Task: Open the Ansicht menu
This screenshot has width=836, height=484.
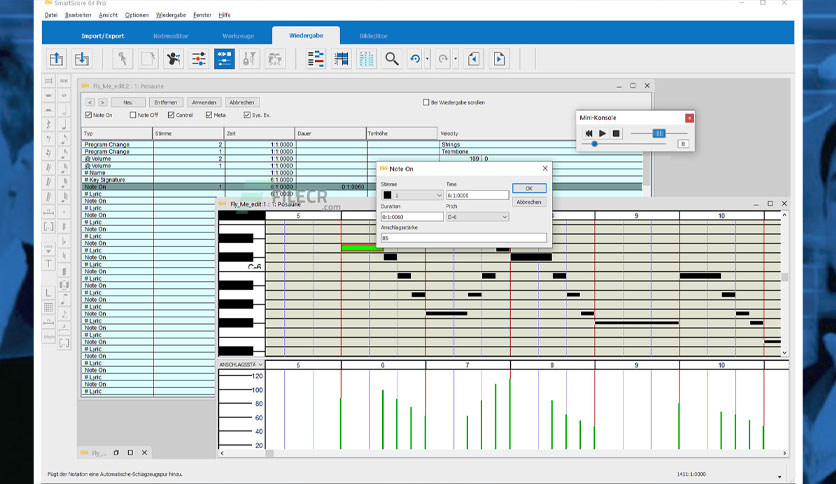Action: pyautogui.click(x=108, y=15)
